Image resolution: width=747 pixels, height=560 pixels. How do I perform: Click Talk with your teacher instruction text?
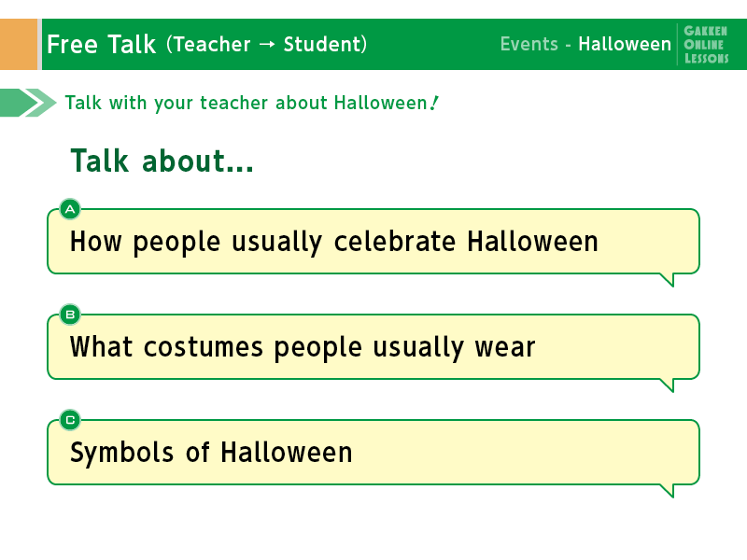click(x=251, y=103)
